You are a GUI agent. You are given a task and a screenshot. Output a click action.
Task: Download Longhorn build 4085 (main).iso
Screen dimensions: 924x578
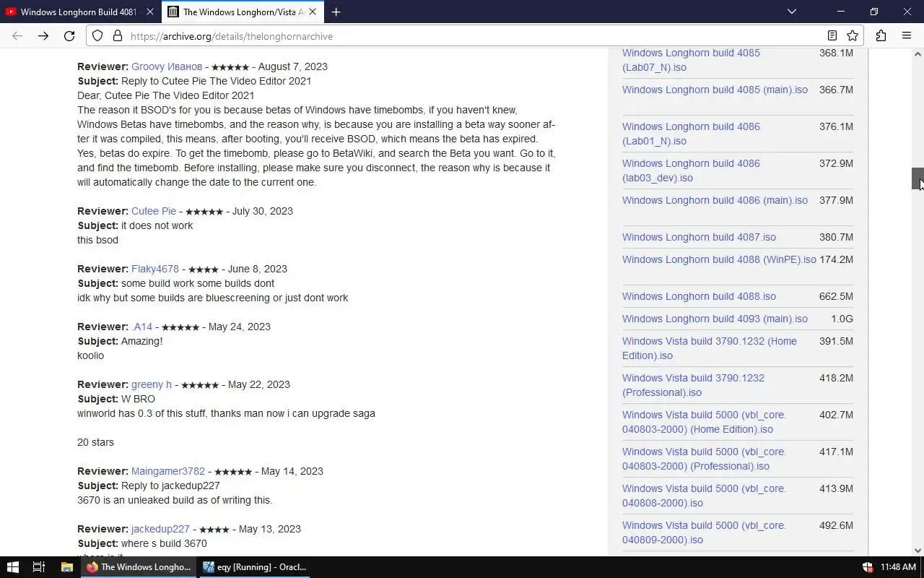[x=715, y=90]
